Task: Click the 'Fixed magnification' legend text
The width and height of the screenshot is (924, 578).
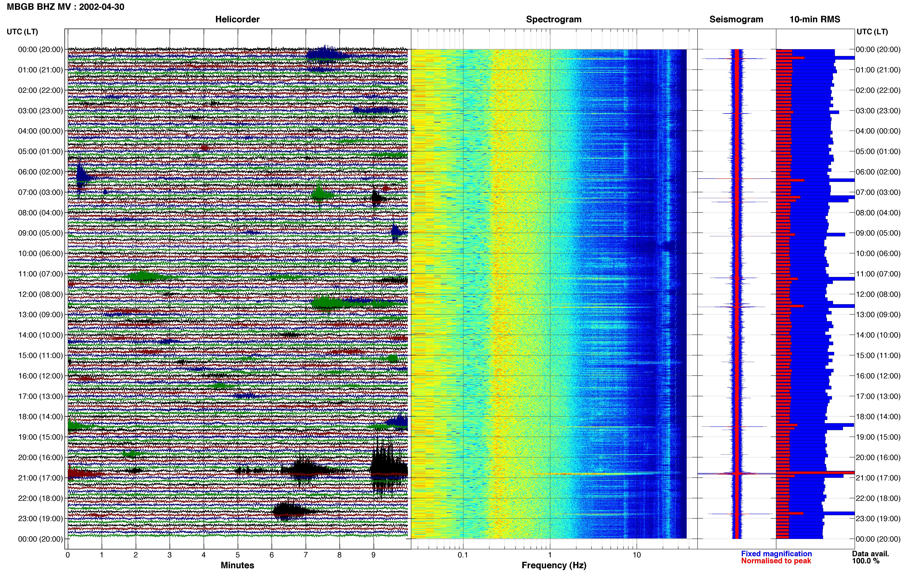Action: pyautogui.click(x=776, y=554)
